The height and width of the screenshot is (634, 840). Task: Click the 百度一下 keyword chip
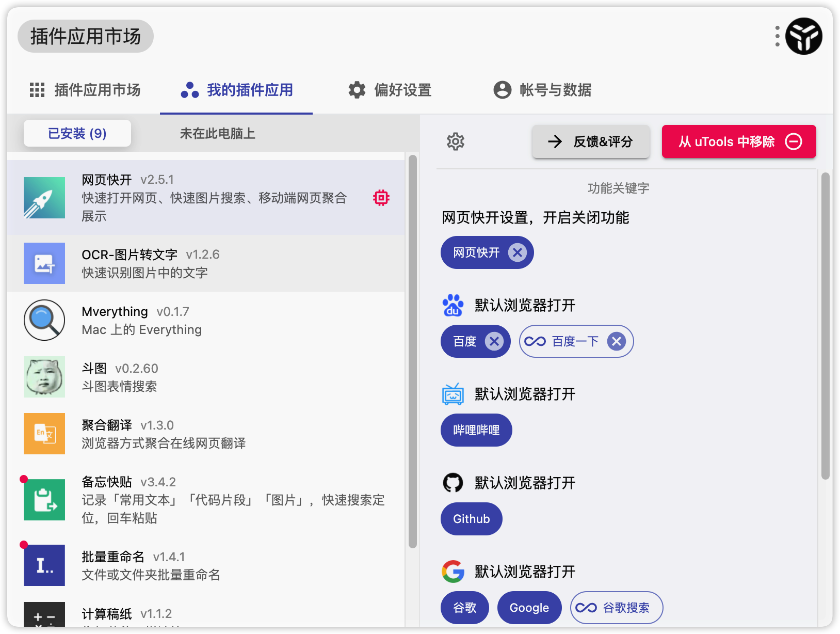click(x=575, y=341)
